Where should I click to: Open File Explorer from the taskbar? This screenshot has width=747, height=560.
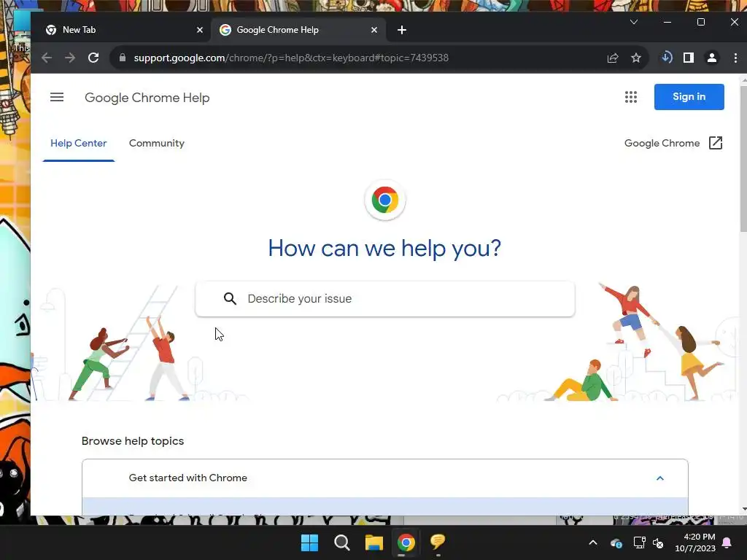pyautogui.click(x=374, y=542)
